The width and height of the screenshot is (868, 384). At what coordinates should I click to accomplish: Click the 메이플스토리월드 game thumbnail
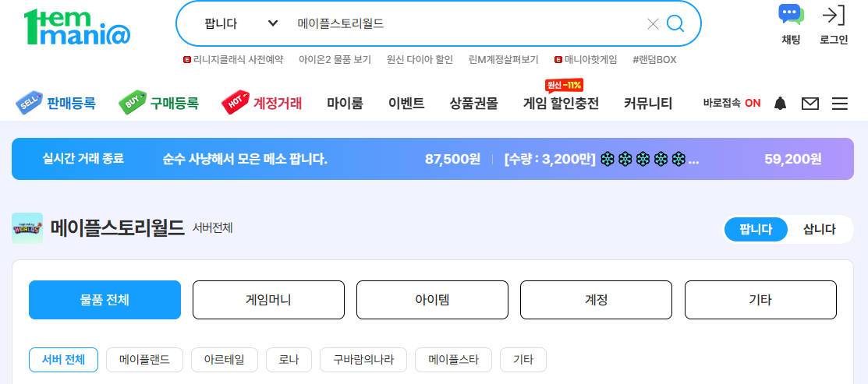tap(27, 228)
